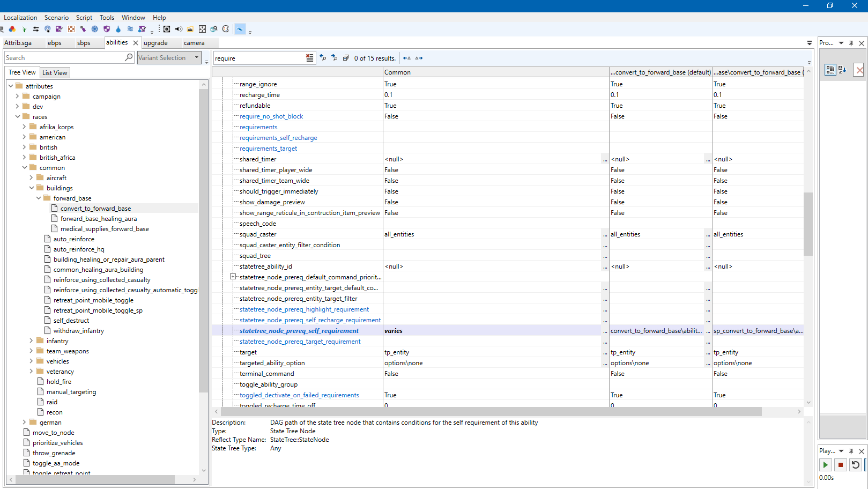Image resolution: width=868 pixels, height=489 pixels.
Task: Click the purple shield toolbar icon
Action: (x=106, y=29)
